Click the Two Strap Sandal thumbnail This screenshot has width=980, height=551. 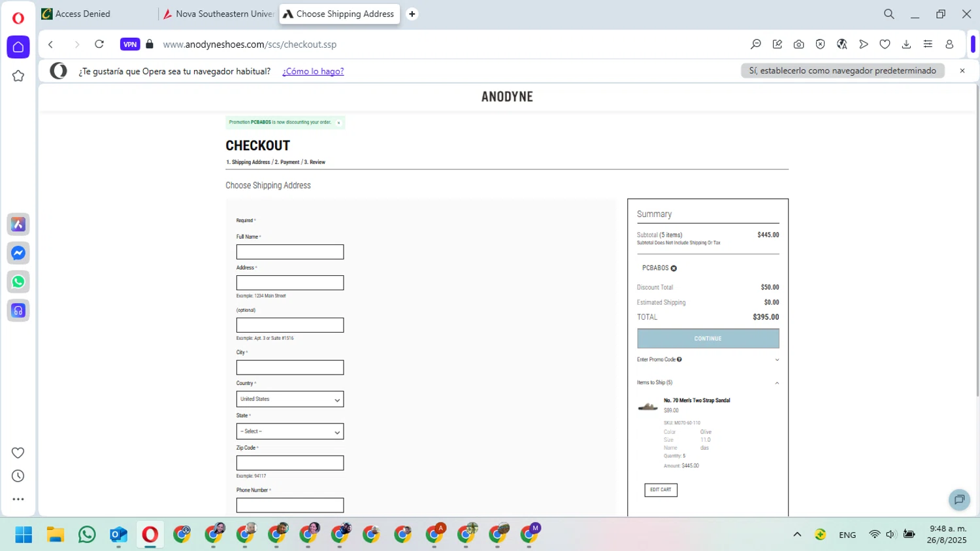tap(648, 407)
